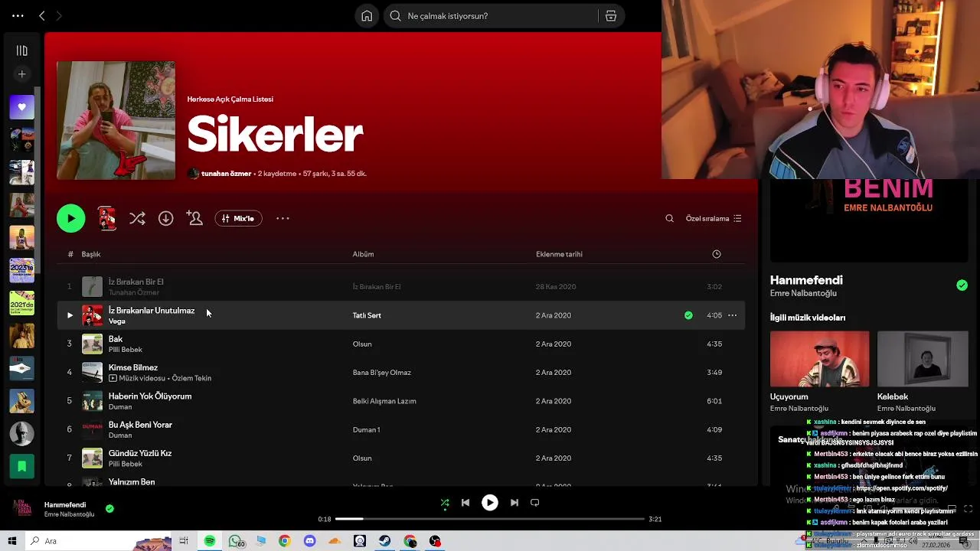Open artist link Vega

[x=117, y=321]
